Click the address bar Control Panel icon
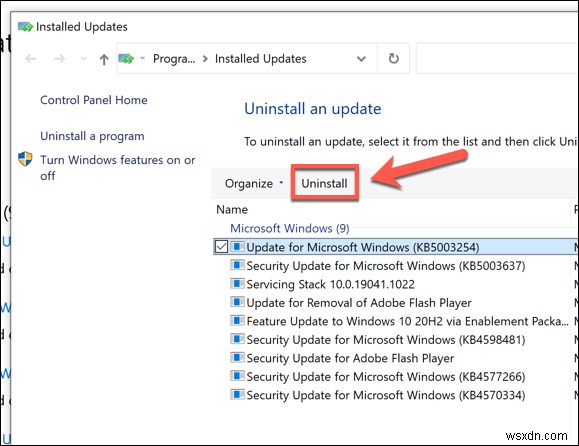 126,59
